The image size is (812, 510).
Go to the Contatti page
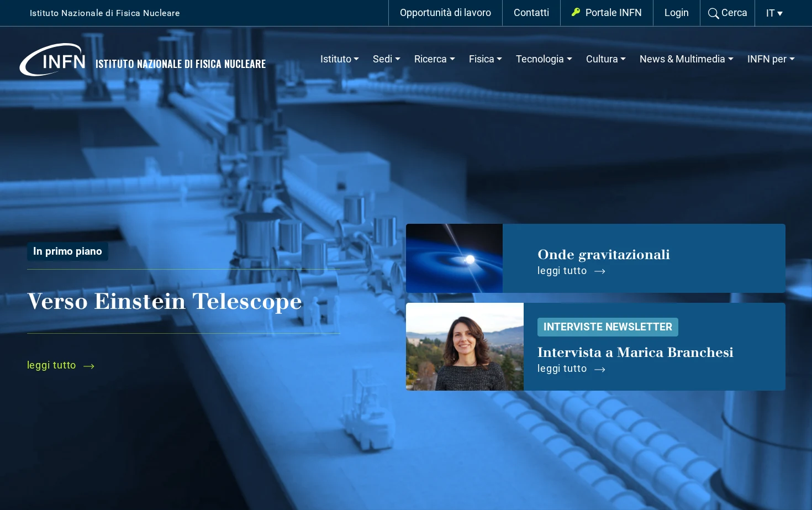coord(531,13)
